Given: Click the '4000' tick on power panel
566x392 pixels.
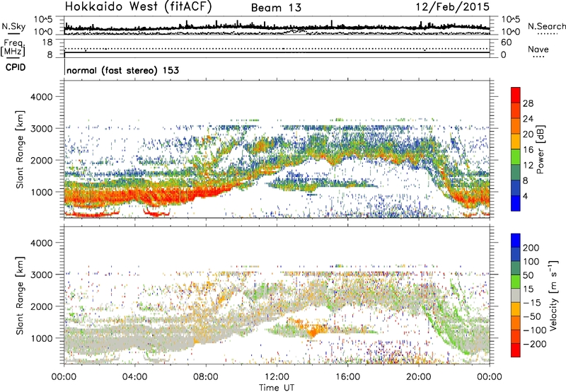Looking at the screenshot, I should pos(41,97).
